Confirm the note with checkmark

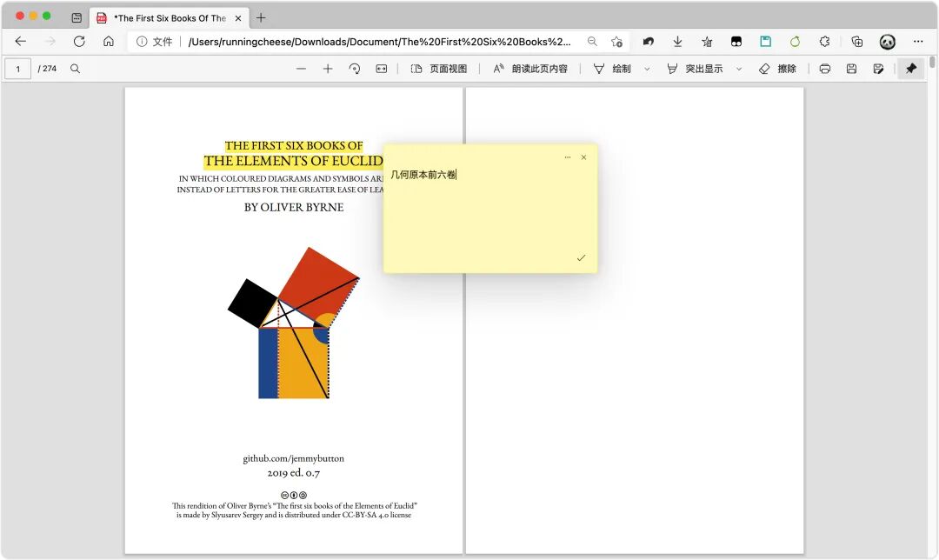coord(581,258)
